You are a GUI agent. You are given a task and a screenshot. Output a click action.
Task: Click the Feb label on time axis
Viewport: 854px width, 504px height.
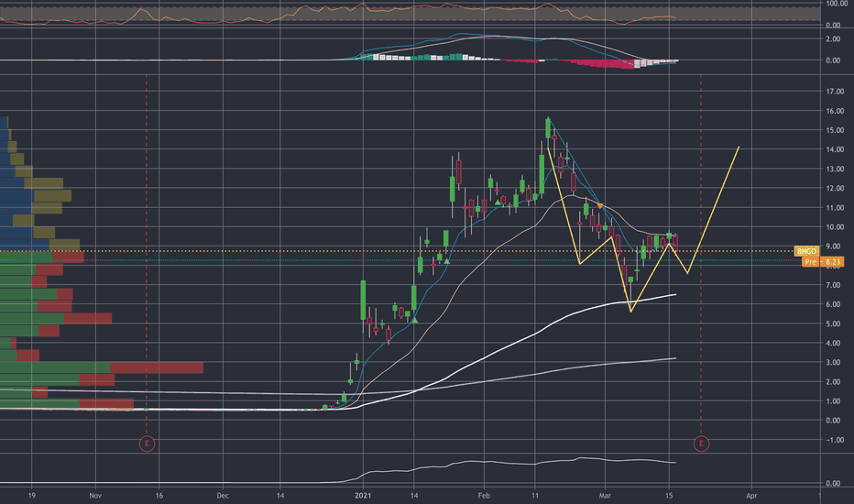tap(484, 495)
